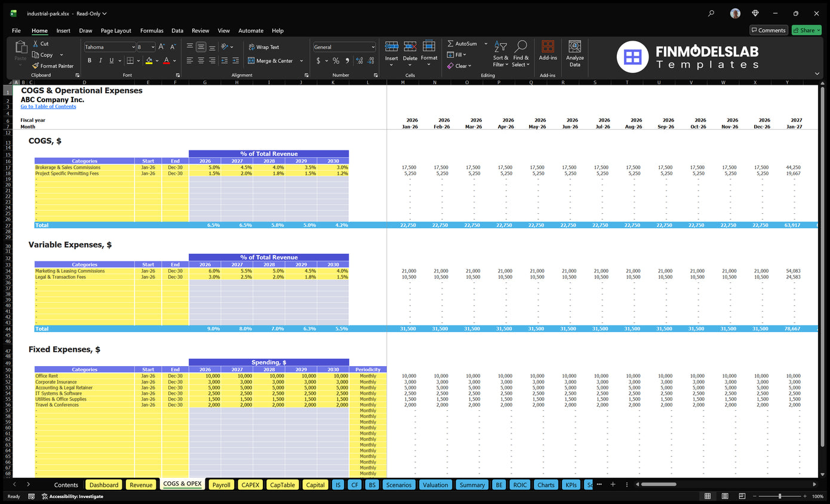Toggle italic formatting
The width and height of the screenshot is (830, 504).
[x=100, y=60]
